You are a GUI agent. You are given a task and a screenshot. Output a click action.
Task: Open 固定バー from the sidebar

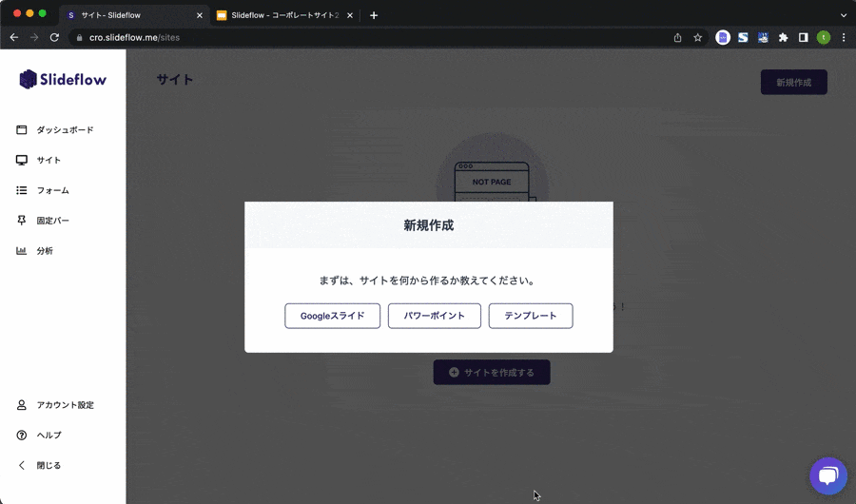53,221
